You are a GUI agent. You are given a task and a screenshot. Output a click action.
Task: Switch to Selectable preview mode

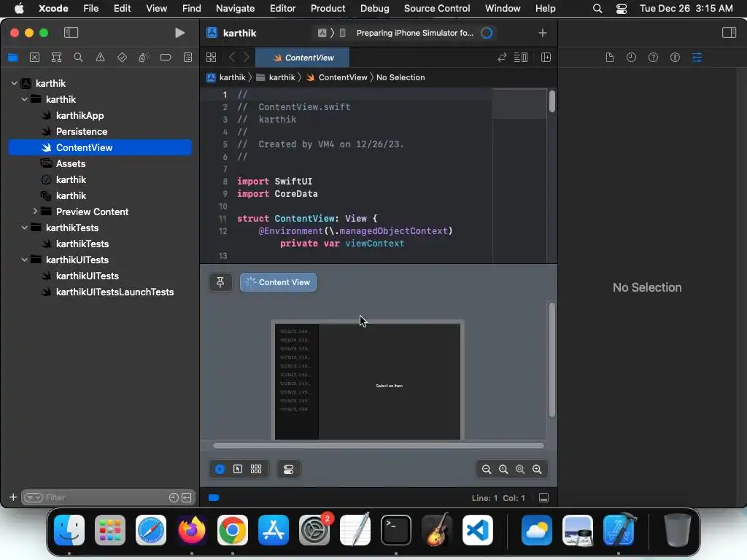238,469
